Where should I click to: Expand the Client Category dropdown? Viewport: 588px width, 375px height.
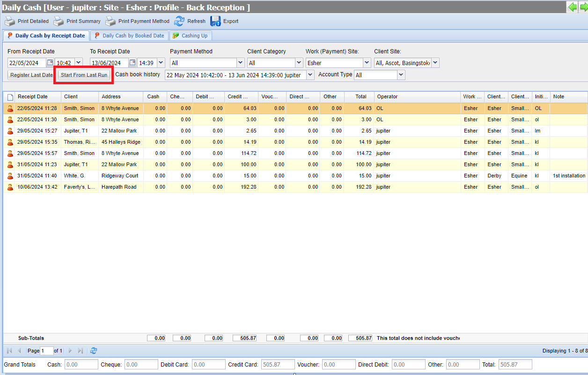pyautogui.click(x=299, y=63)
